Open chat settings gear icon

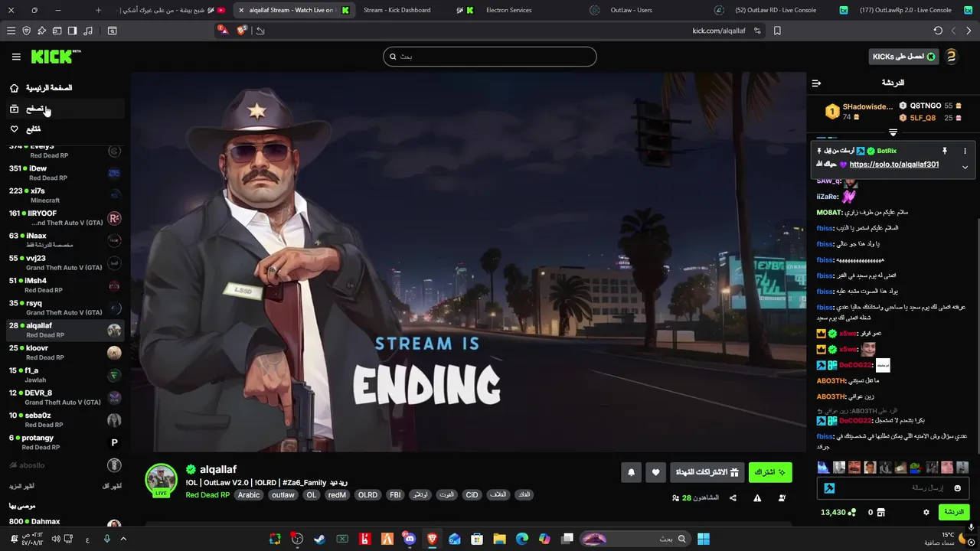coord(926,512)
